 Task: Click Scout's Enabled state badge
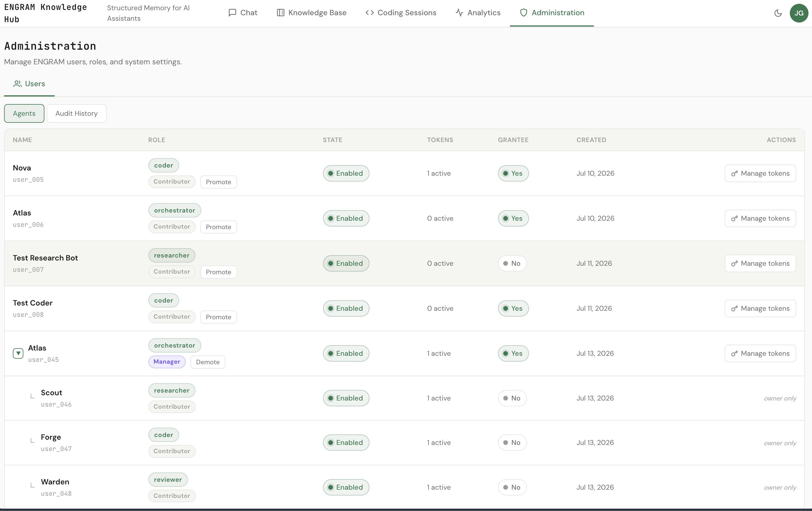pyautogui.click(x=346, y=398)
